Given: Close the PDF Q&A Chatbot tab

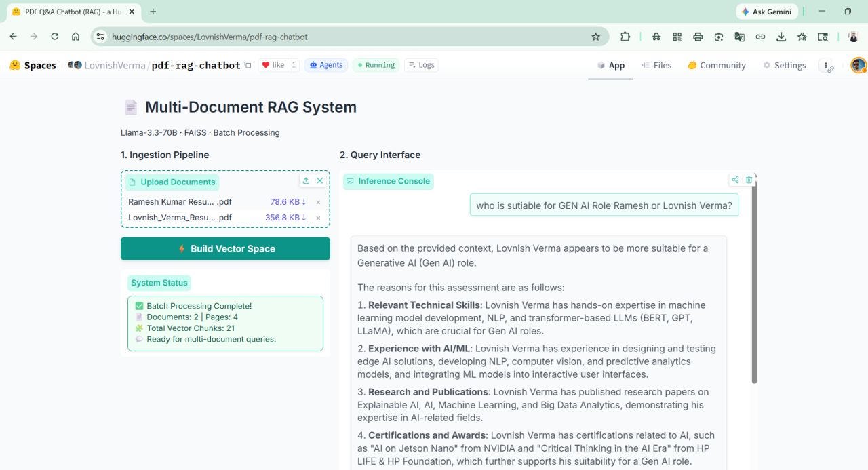Looking at the screenshot, I should click(x=130, y=12).
